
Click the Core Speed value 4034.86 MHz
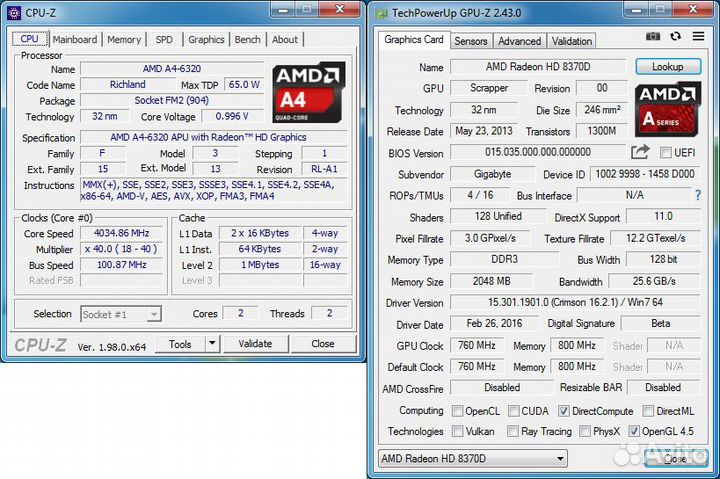pyautogui.click(x=122, y=233)
